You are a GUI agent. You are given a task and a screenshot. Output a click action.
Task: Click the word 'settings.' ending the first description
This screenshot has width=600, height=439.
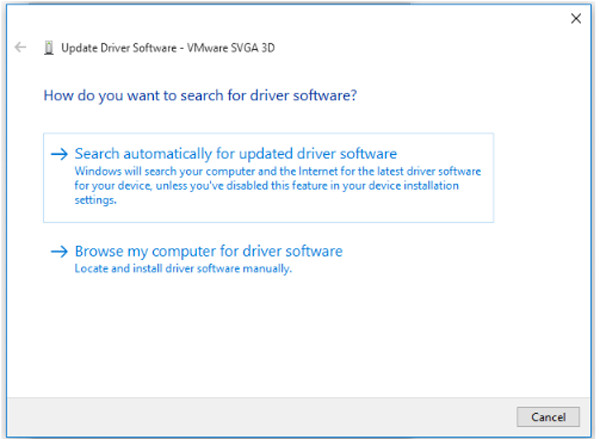click(x=96, y=199)
